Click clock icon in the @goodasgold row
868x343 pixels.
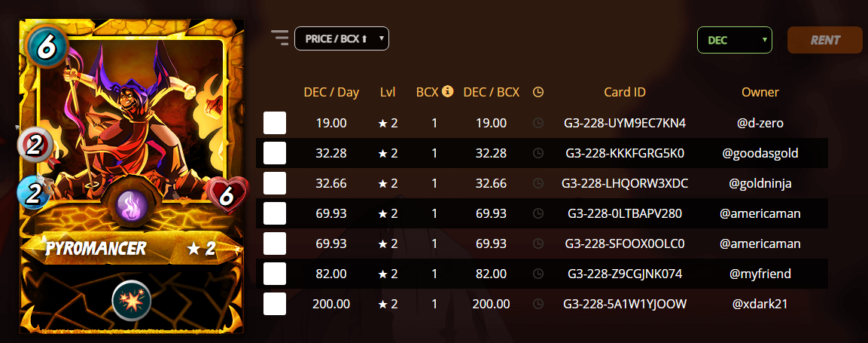[538, 154]
